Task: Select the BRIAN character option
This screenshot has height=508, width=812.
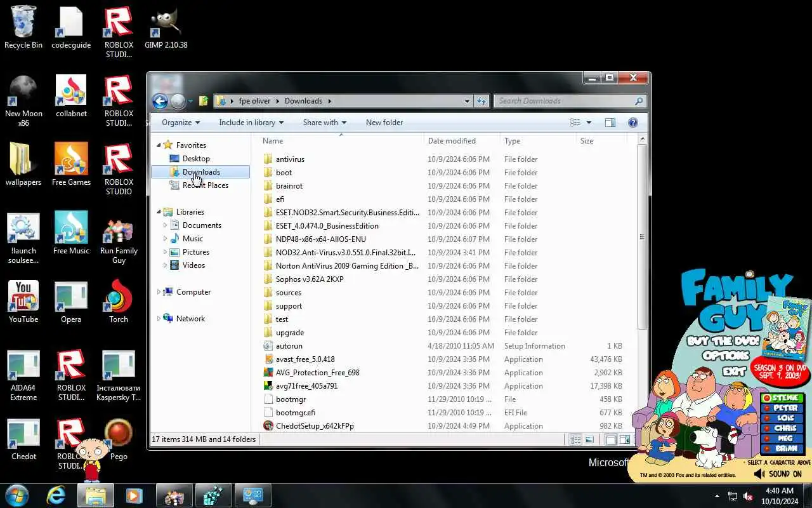Action: [x=782, y=448]
